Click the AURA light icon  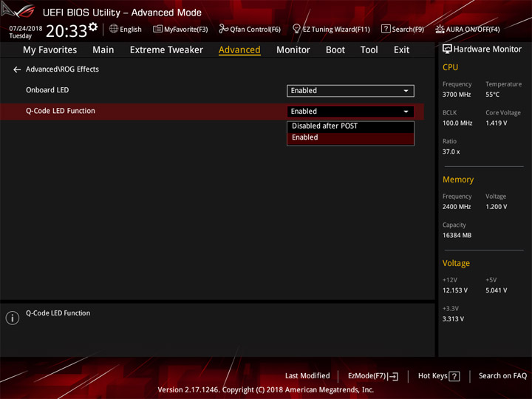[440, 29]
